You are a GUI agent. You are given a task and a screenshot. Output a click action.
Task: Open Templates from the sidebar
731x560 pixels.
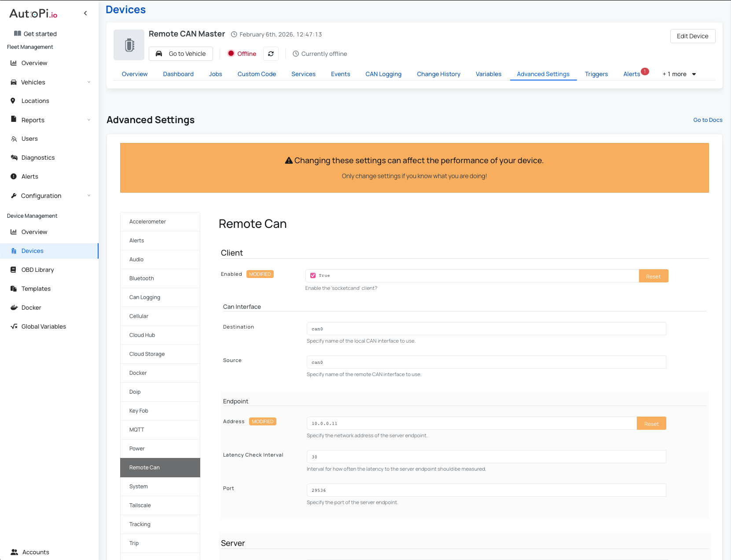[x=36, y=289]
